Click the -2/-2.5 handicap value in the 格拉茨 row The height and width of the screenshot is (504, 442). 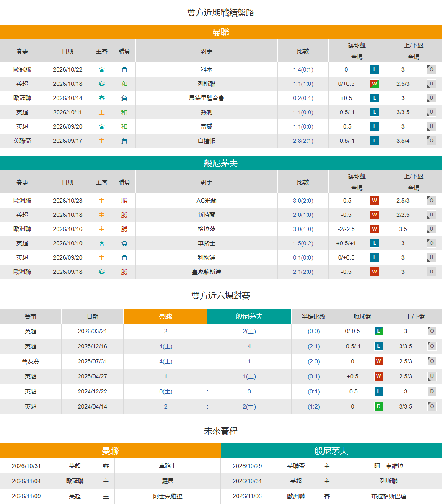click(x=346, y=229)
